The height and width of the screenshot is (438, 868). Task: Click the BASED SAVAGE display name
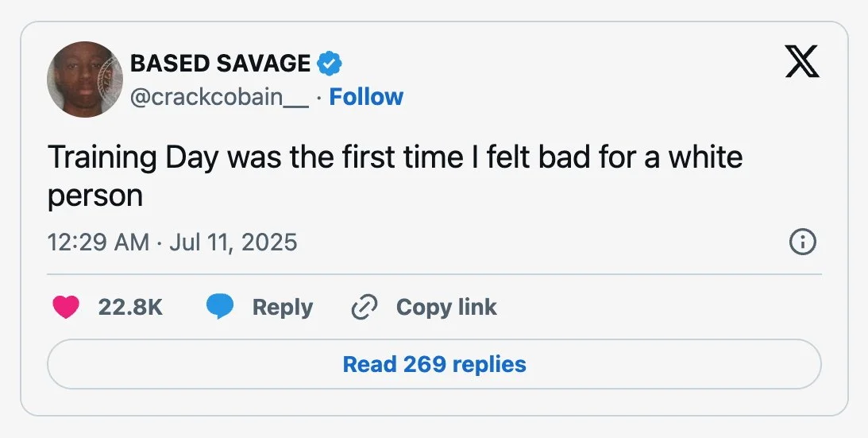pyautogui.click(x=220, y=62)
